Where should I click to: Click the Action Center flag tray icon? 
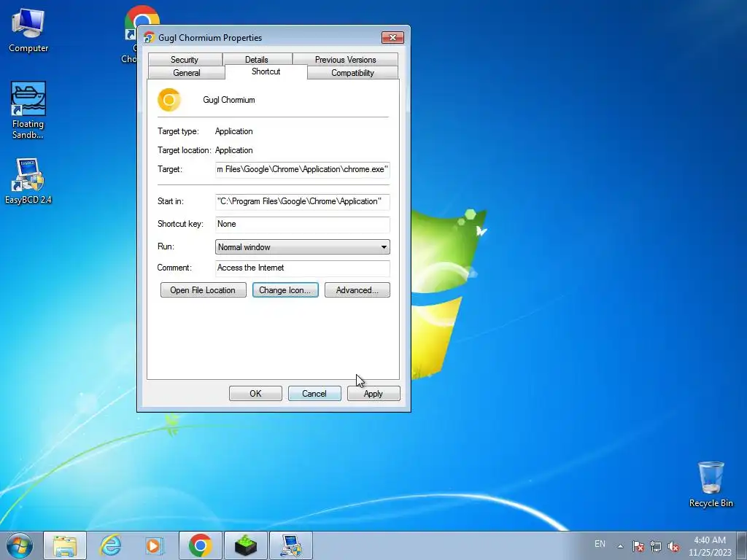click(x=638, y=546)
